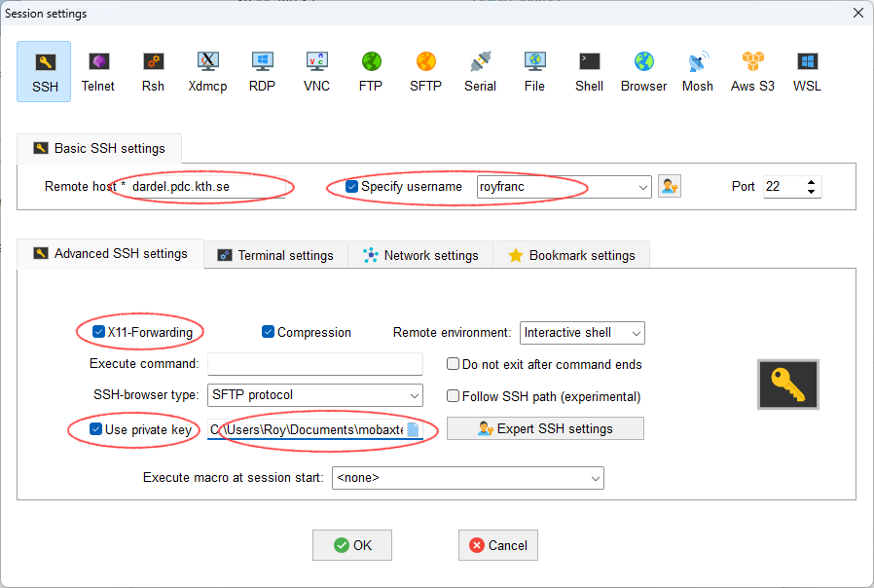874x588 pixels.
Task: Disable the X11-Forwarding checkbox
Action: 99,332
